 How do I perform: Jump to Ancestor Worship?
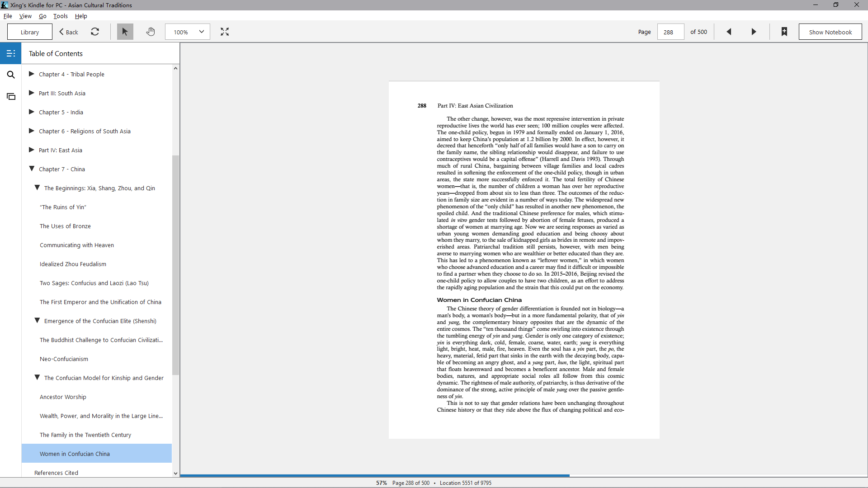click(63, 397)
